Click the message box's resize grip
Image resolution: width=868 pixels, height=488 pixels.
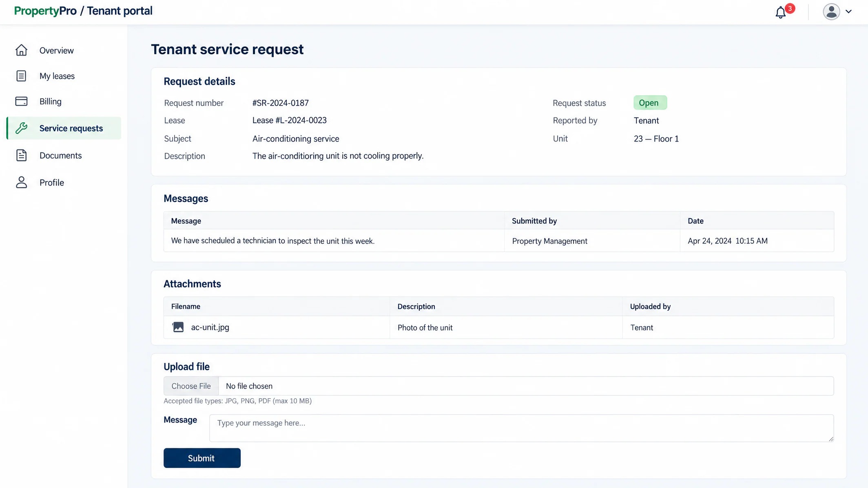click(831, 439)
